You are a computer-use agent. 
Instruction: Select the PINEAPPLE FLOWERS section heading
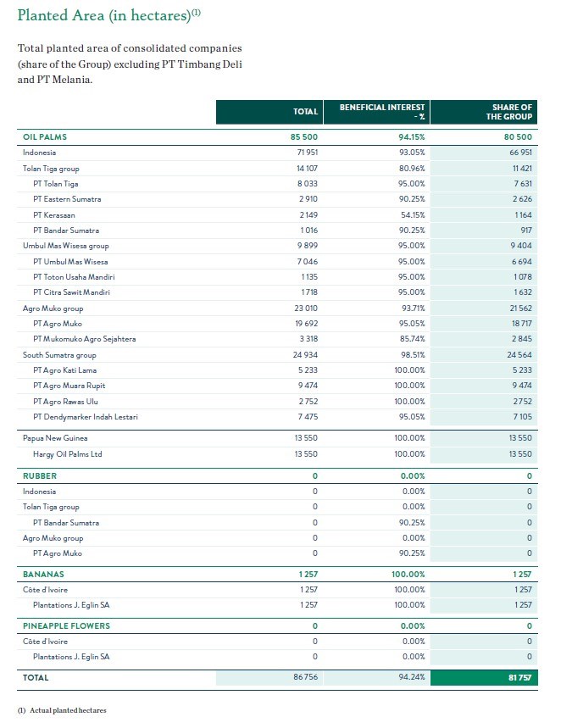[x=66, y=625]
